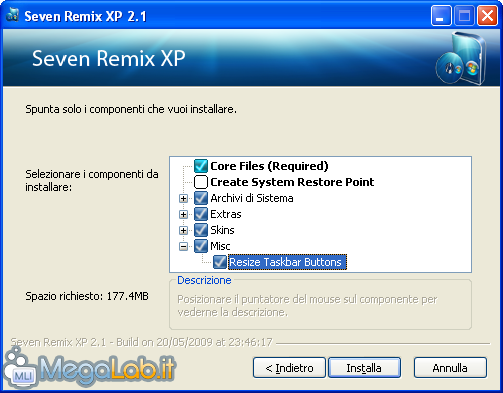503x393 pixels.
Task: Toggle the Core Files (Required) checkbox
Action: click(x=201, y=166)
